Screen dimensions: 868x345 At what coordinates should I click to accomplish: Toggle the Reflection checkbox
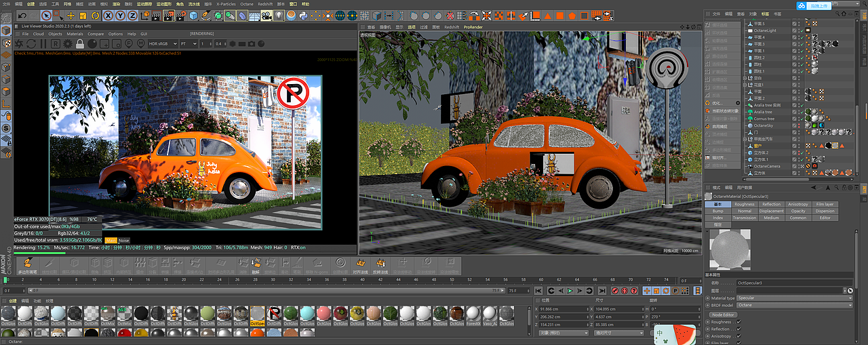738,329
